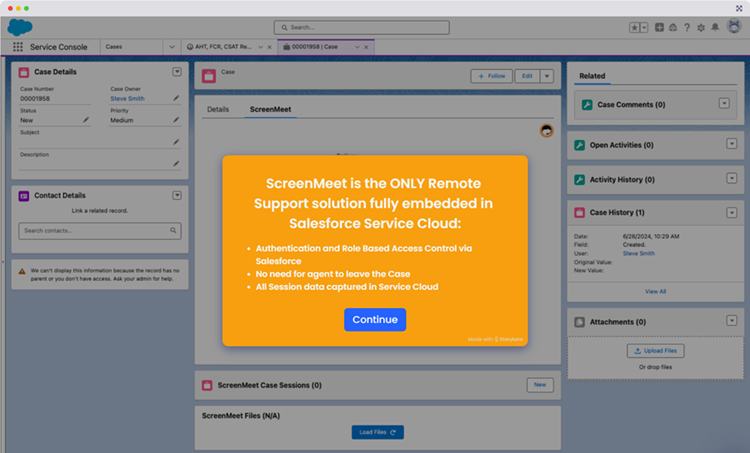Click the ScreenMeet Case Sessions icon

pyautogui.click(x=207, y=386)
